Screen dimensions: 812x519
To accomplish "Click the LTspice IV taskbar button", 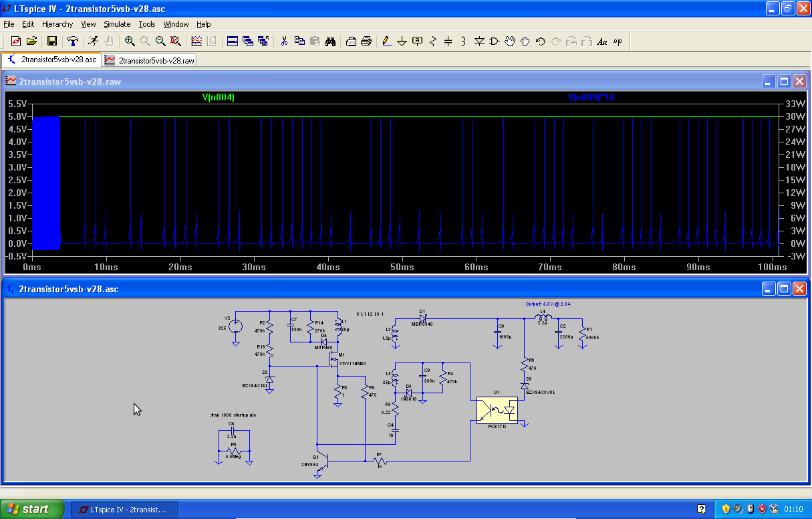I will 122,509.
